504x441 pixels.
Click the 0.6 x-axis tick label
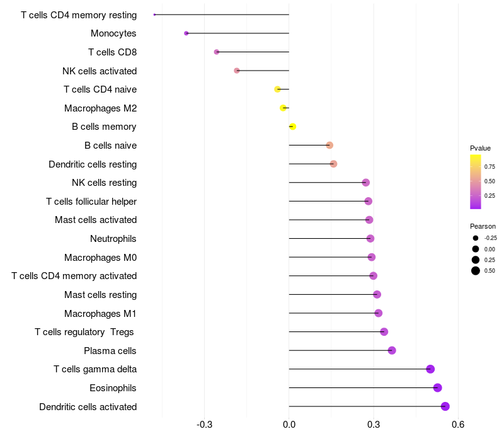point(458,425)
